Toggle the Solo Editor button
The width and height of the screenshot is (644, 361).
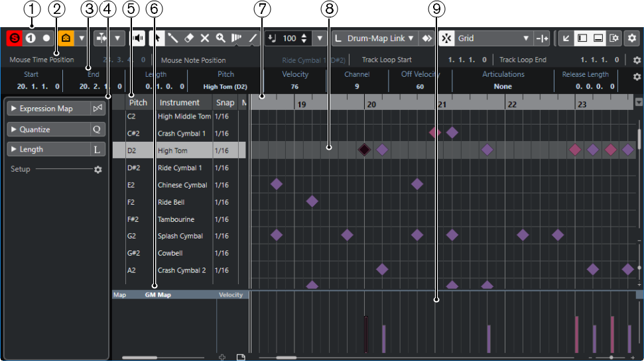[x=15, y=38]
